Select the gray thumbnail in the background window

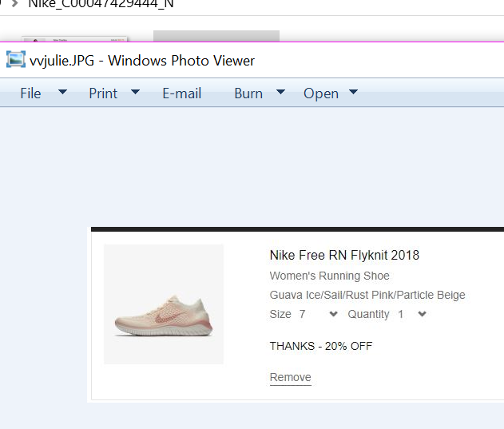point(216,36)
